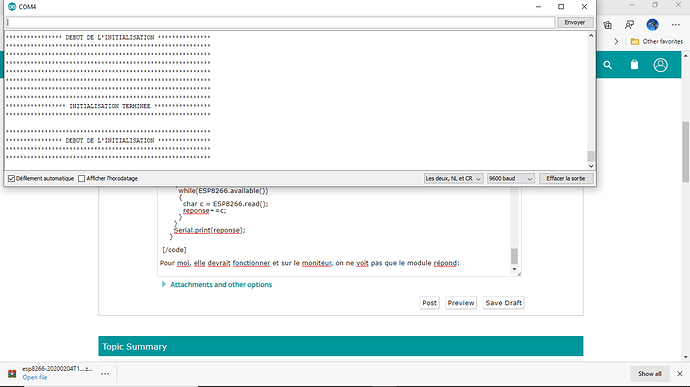Click the forum search magnifier icon
This screenshot has width=690, height=387.
608,65
